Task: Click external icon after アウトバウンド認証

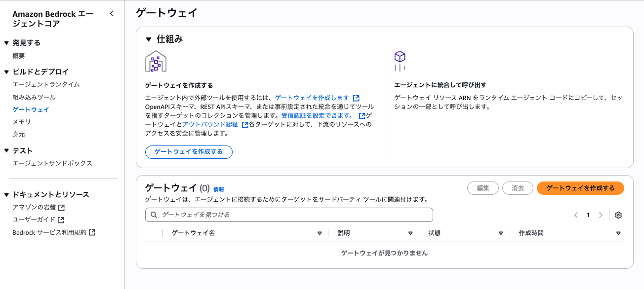Action: click(x=245, y=125)
